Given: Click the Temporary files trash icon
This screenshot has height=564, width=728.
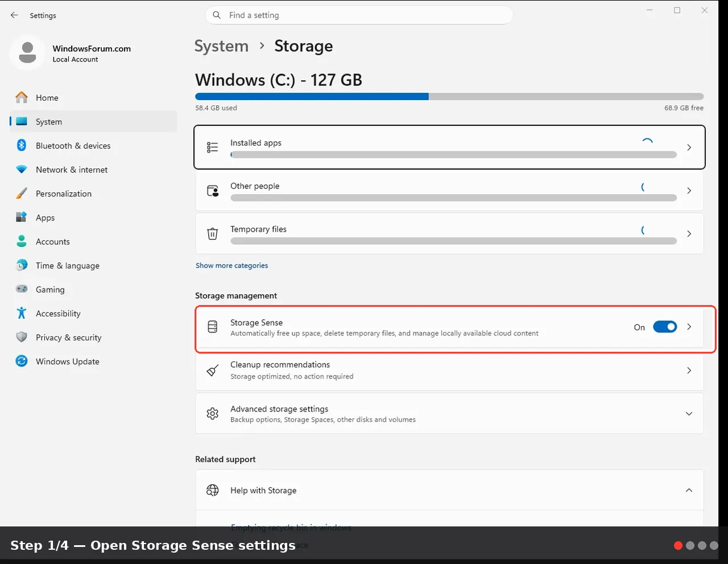Looking at the screenshot, I should pyautogui.click(x=213, y=234).
